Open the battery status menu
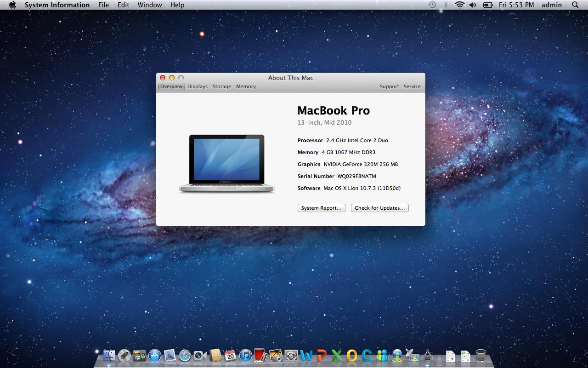 (x=488, y=5)
